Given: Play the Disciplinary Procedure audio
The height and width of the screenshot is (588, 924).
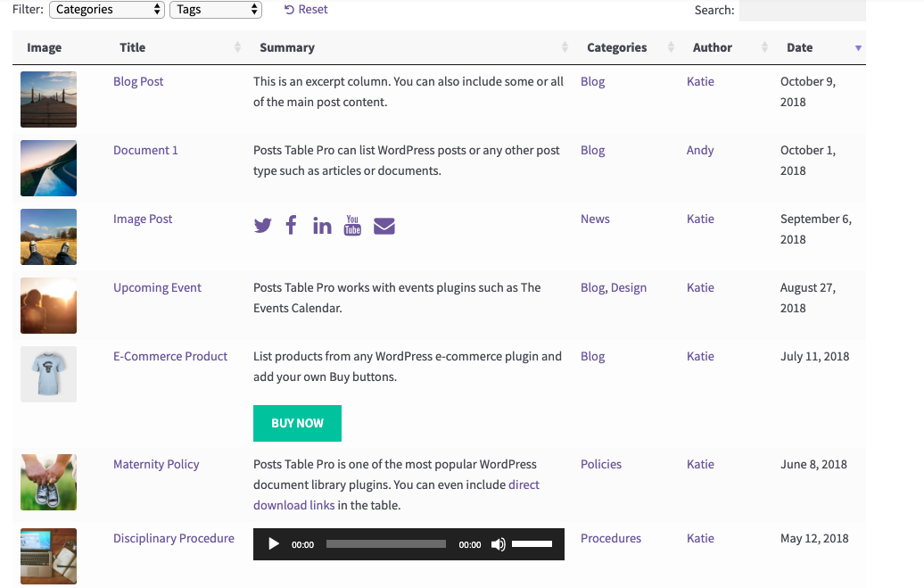Looking at the screenshot, I should [x=274, y=543].
